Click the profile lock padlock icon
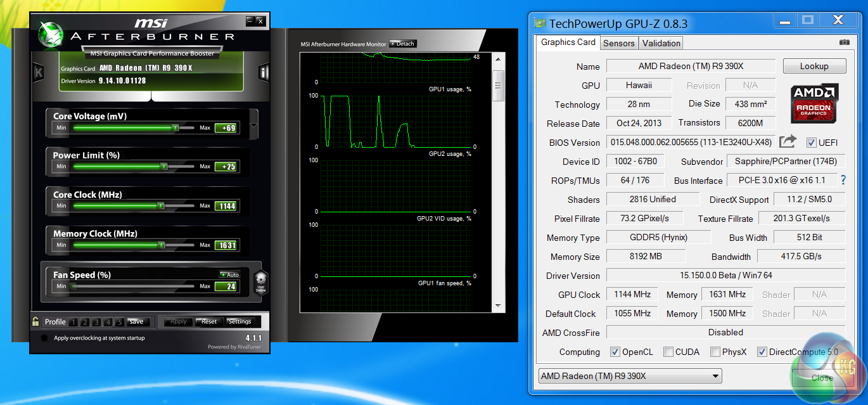 [35, 321]
